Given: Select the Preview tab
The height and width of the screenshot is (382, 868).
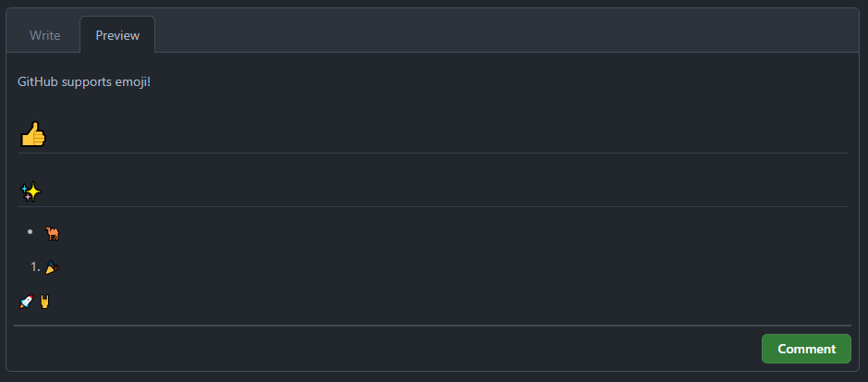Looking at the screenshot, I should [117, 35].
